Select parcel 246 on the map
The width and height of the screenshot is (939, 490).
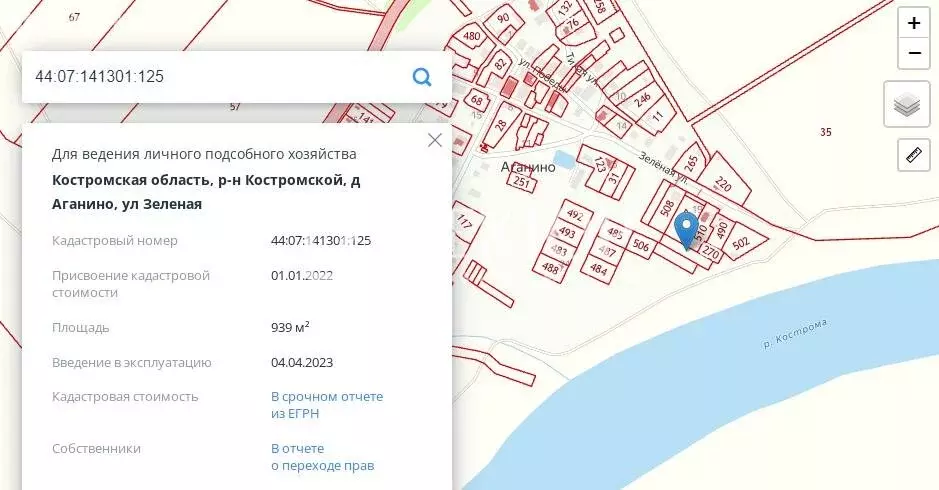(x=643, y=98)
